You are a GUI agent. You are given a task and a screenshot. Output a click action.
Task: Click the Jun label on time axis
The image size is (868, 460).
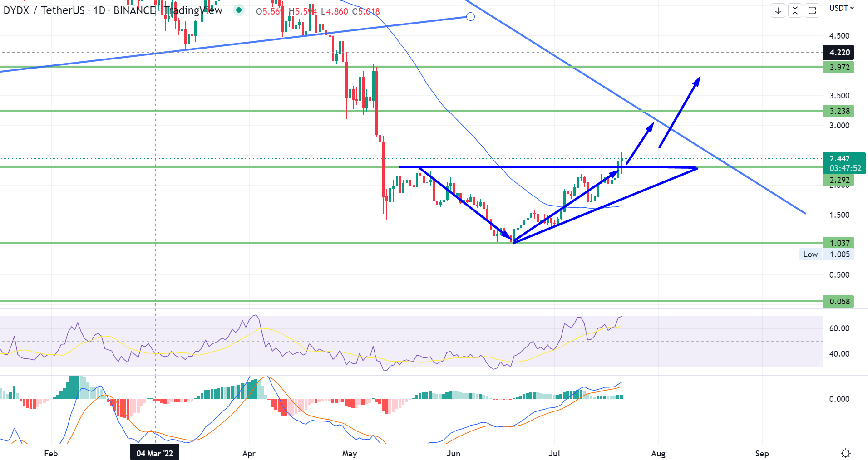pyautogui.click(x=454, y=454)
